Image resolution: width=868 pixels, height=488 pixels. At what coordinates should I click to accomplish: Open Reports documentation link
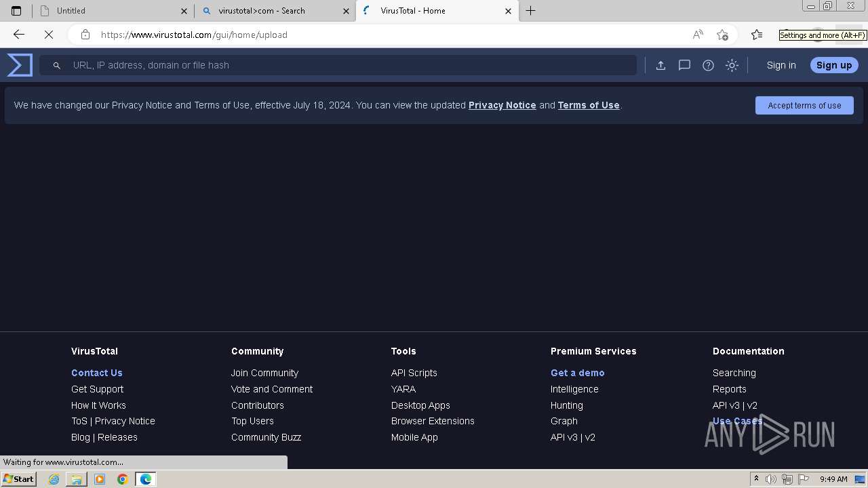click(x=730, y=389)
